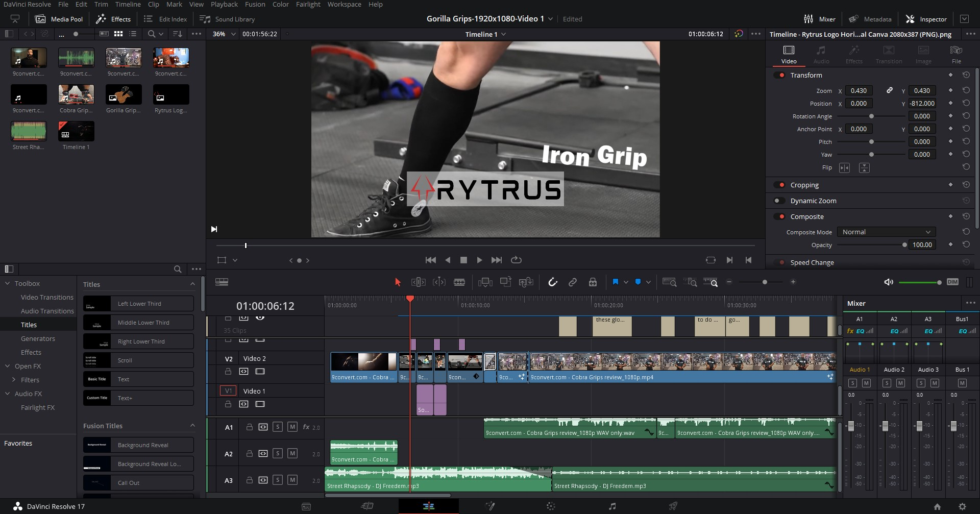
Task: Toggle position lock padlock icon
Action: tap(593, 282)
